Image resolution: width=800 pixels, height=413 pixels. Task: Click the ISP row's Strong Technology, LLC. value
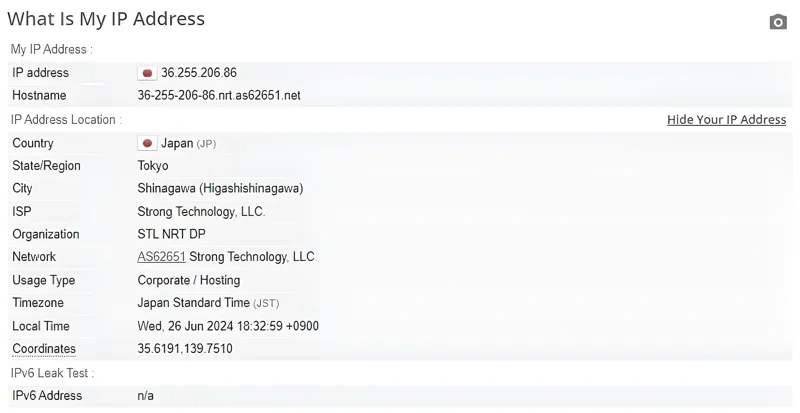(x=201, y=212)
